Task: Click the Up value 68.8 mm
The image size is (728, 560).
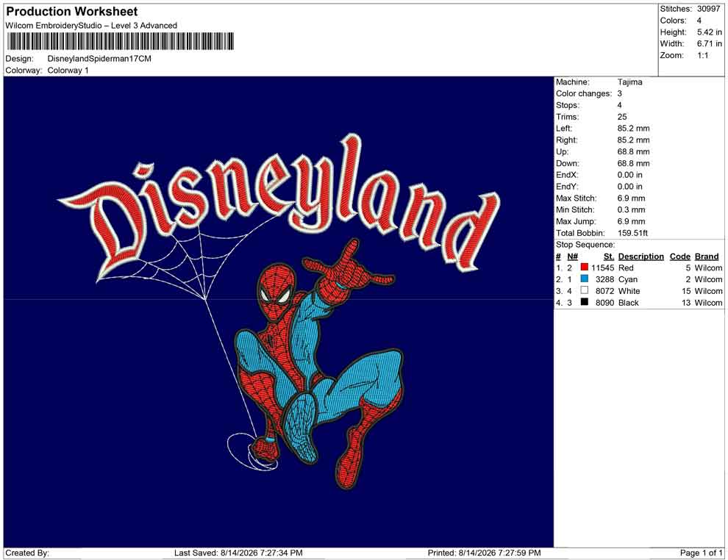Action: pos(634,151)
